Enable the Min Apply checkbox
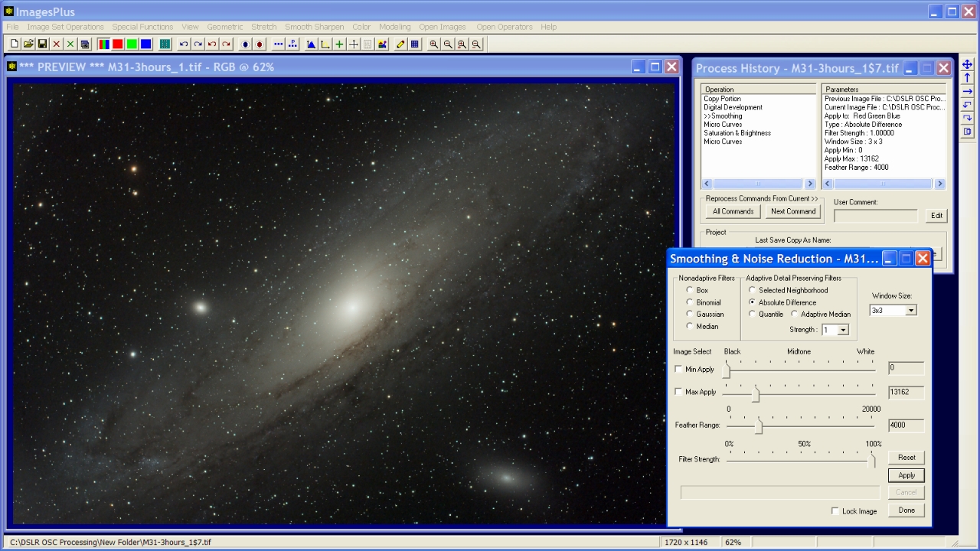Screen dimensions: 980x551 pos(678,369)
